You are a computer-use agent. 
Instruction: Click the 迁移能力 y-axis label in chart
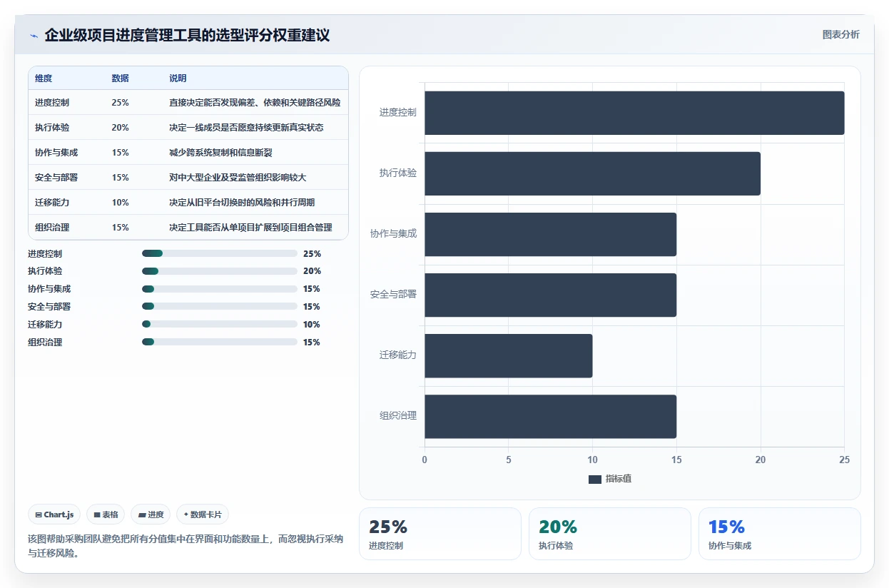pos(398,355)
